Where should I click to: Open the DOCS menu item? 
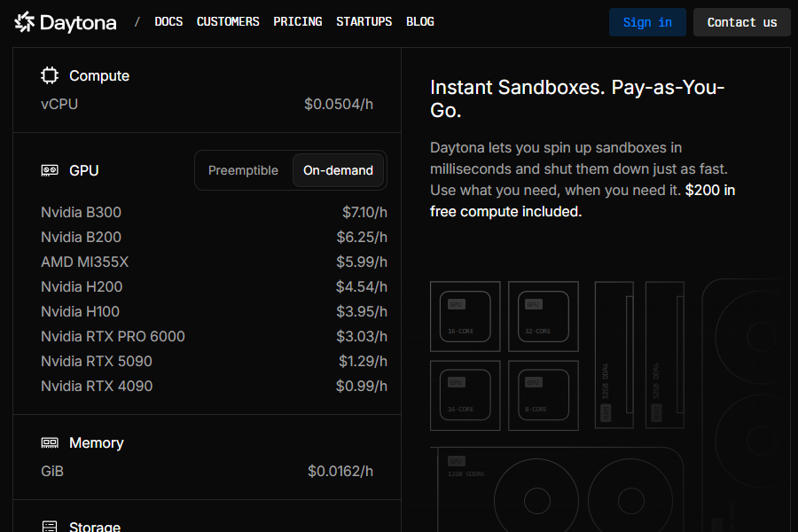click(x=168, y=22)
